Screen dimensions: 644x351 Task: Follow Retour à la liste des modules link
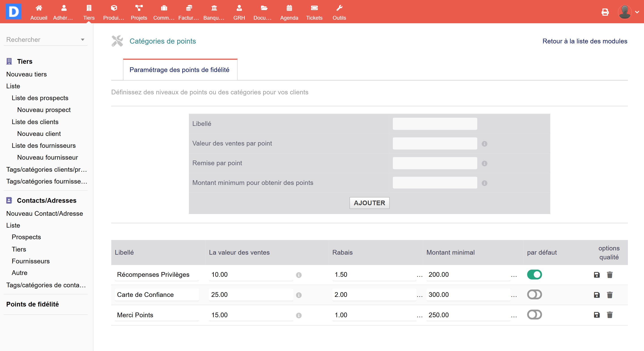click(585, 41)
